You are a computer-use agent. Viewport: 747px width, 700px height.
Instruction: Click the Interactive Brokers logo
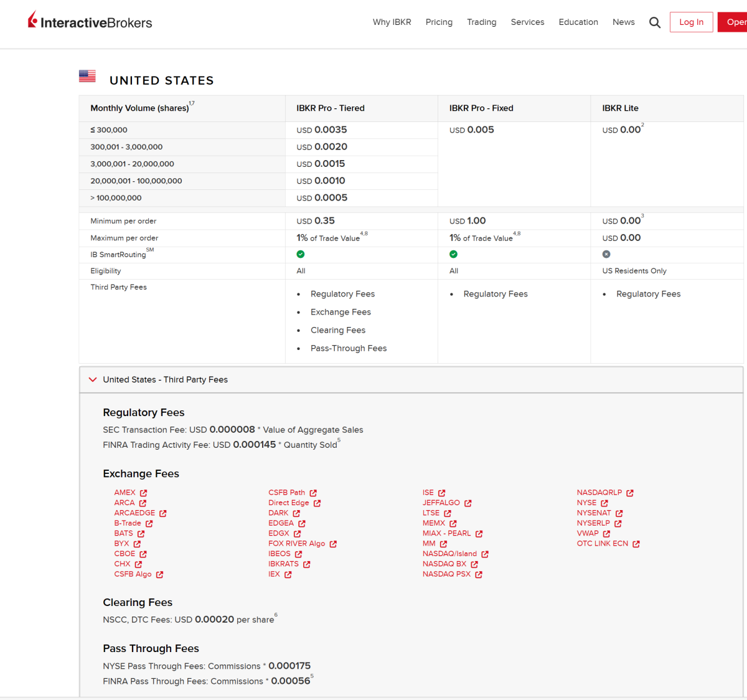tap(90, 21)
